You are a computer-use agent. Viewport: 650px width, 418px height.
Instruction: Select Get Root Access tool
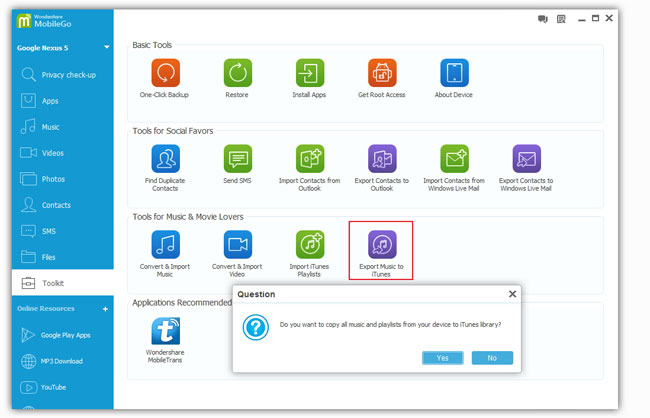pyautogui.click(x=382, y=73)
